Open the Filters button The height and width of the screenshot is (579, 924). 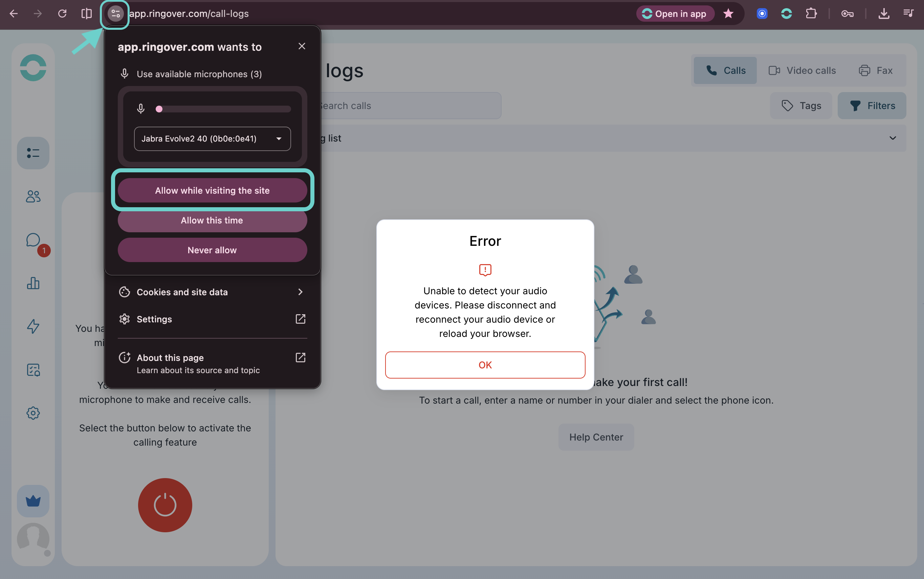(872, 106)
